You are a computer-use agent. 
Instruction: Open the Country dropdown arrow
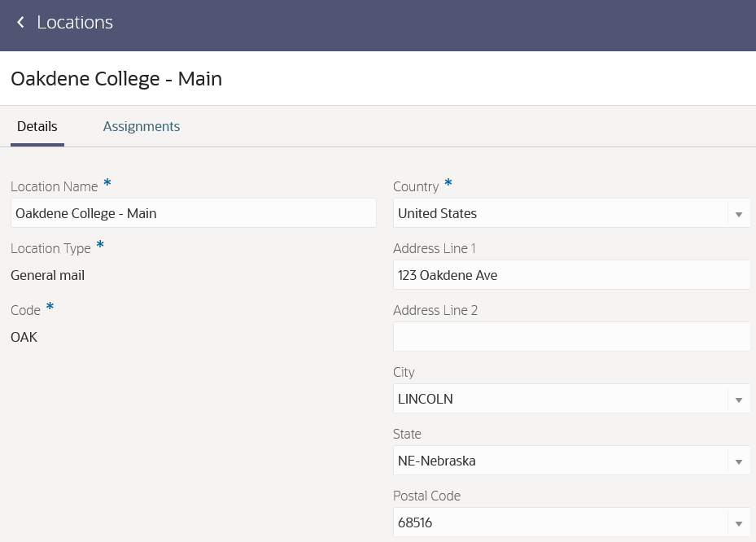tap(738, 214)
